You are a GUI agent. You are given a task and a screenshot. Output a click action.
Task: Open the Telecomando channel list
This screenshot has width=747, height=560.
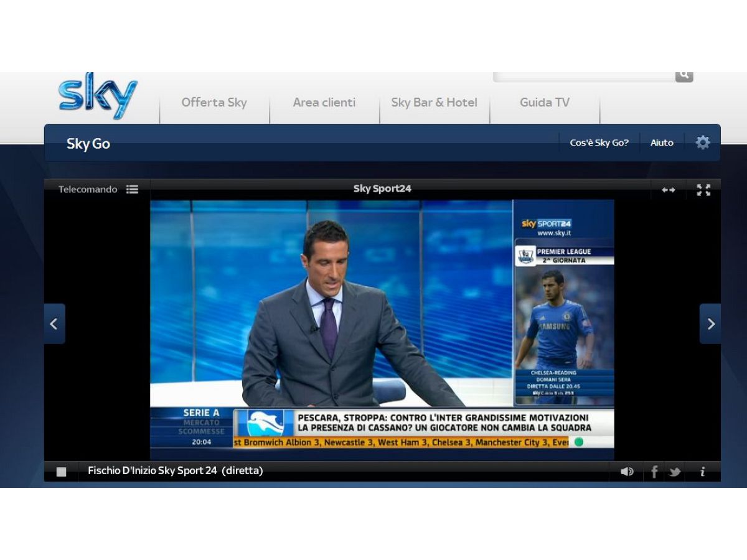point(98,189)
